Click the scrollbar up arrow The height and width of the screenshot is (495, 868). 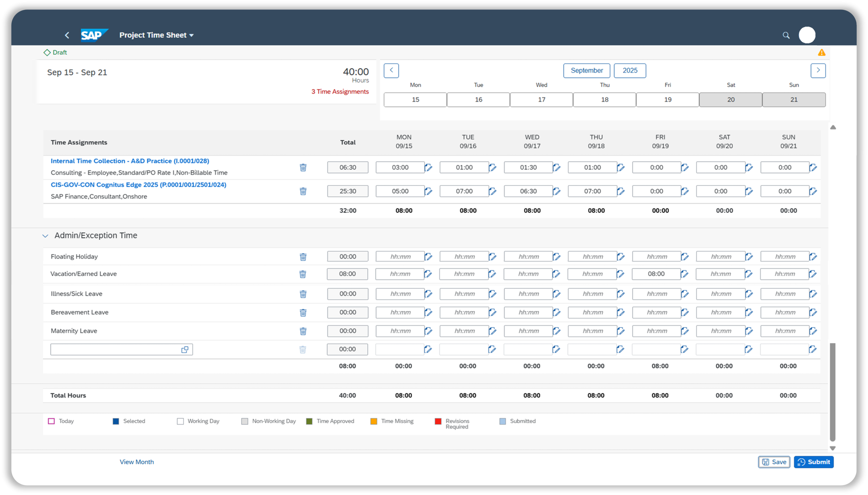click(x=833, y=127)
